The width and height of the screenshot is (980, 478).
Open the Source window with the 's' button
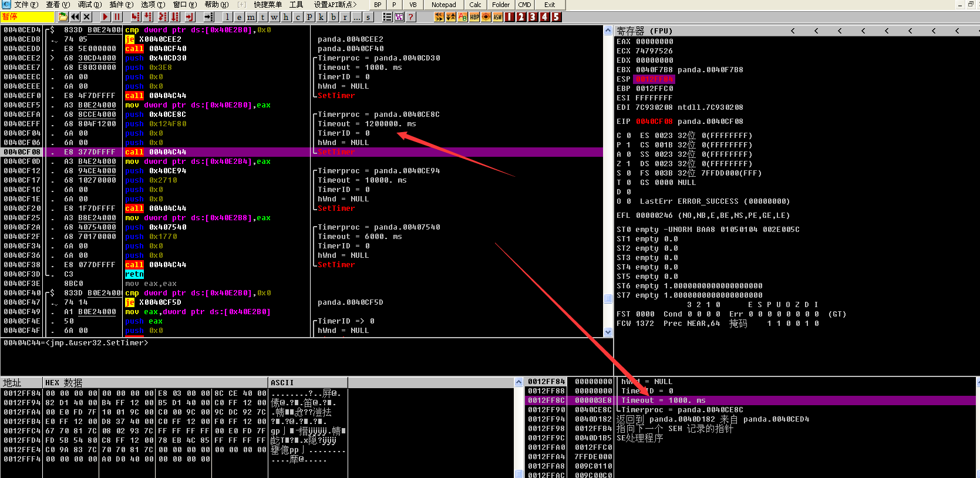pyautogui.click(x=368, y=16)
